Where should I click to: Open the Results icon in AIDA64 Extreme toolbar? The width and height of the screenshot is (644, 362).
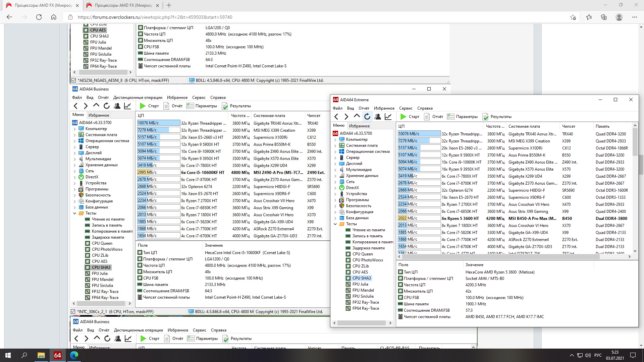coord(485,117)
